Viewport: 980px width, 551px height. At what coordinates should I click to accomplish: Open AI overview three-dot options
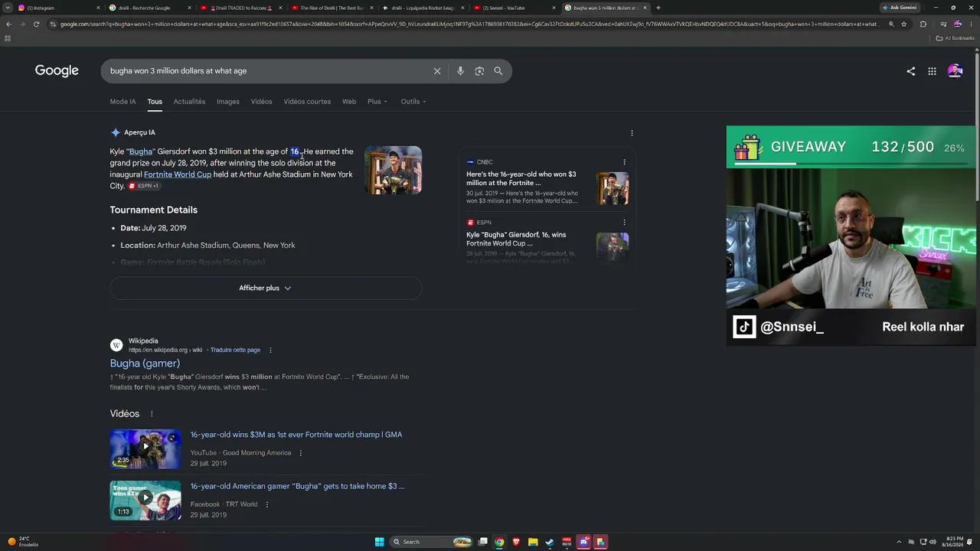(632, 132)
